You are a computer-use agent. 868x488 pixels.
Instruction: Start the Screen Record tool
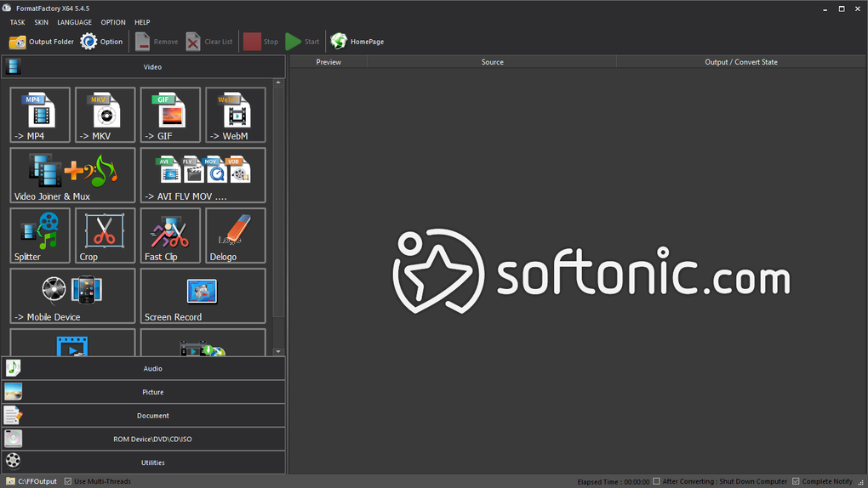point(203,296)
